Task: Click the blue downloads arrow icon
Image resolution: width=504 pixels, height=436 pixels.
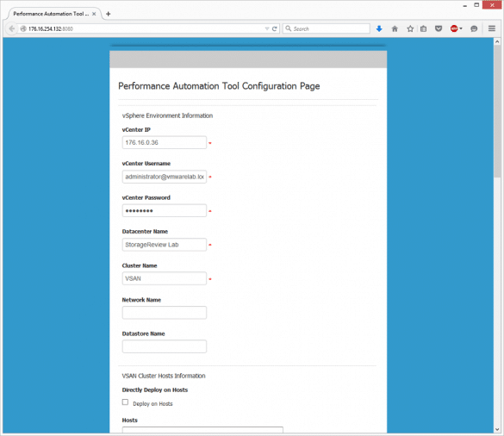Action: pos(379,28)
